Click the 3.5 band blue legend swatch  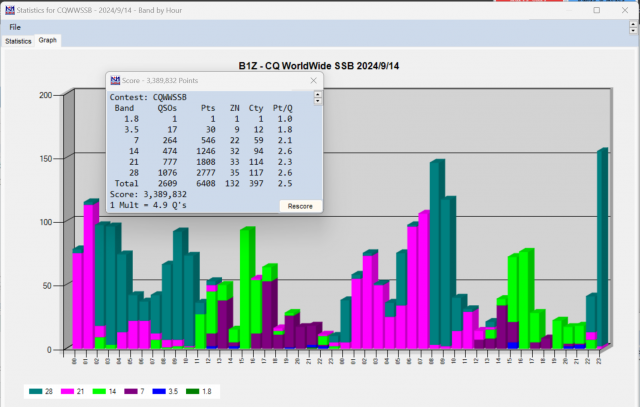[x=159, y=391]
